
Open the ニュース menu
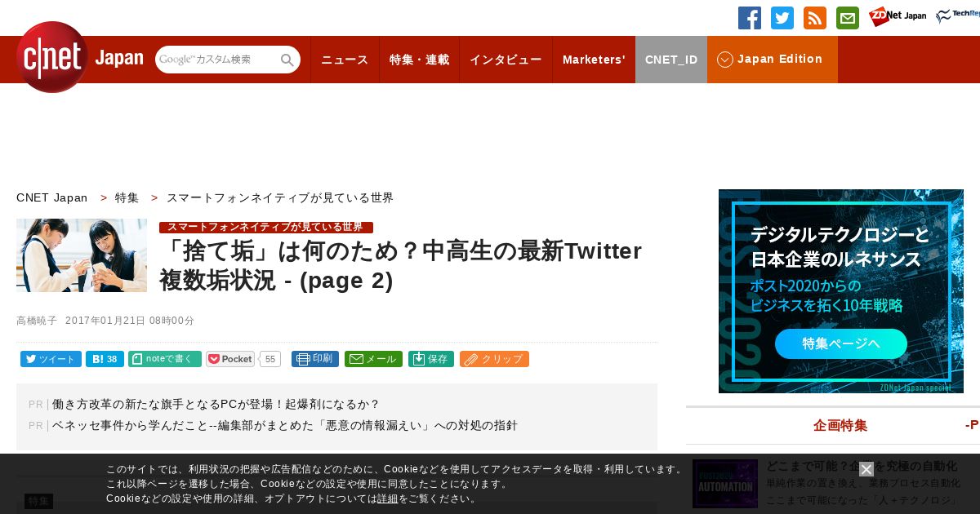[345, 60]
